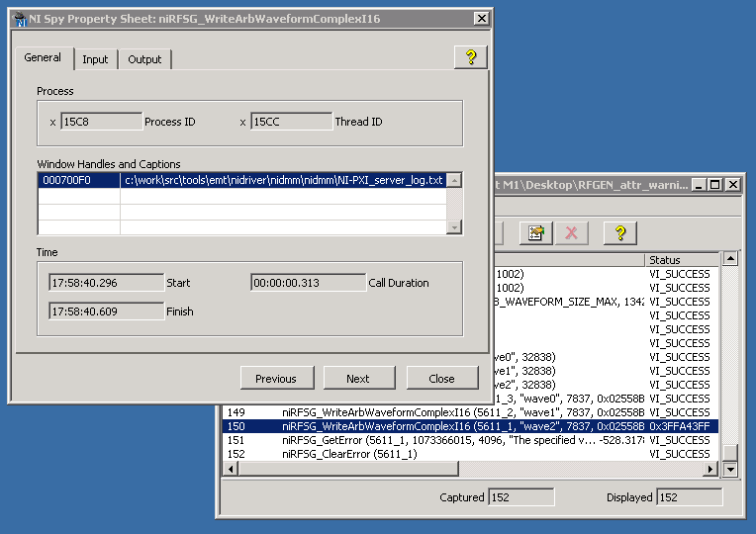756x534 pixels.
Task: Close the Property Sheet via title bar X
Action: click(481, 19)
